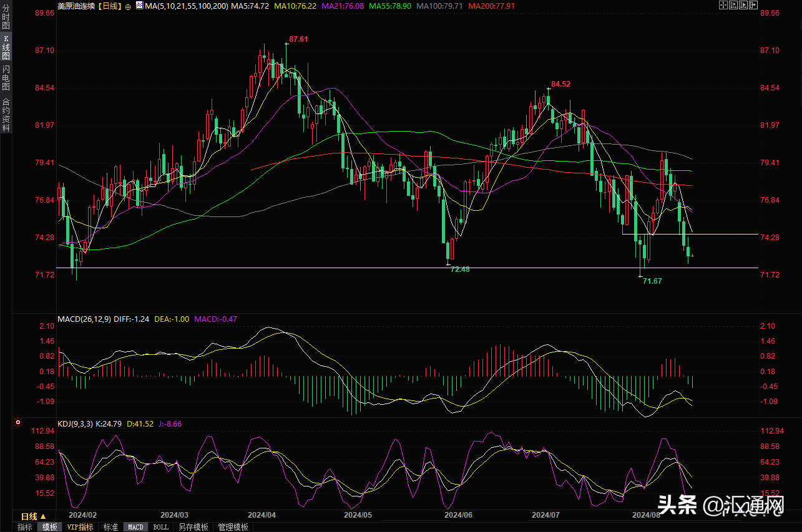Click the MA(5,10,21,55,100,200) indicator label
This screenshot has height=532, width=802.
coord(186,6)
